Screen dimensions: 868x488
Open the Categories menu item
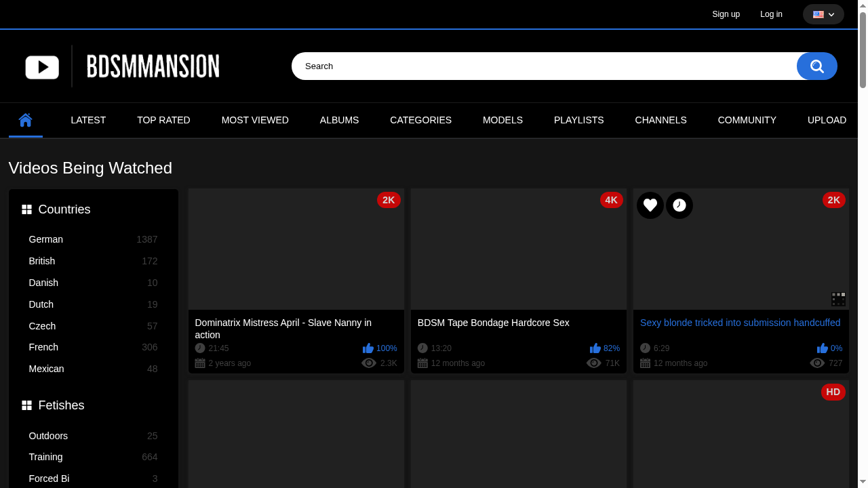420,120
